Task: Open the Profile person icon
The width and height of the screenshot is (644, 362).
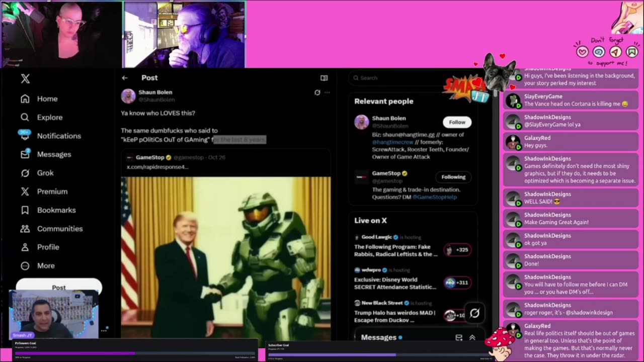Action: tap(25, 247)
